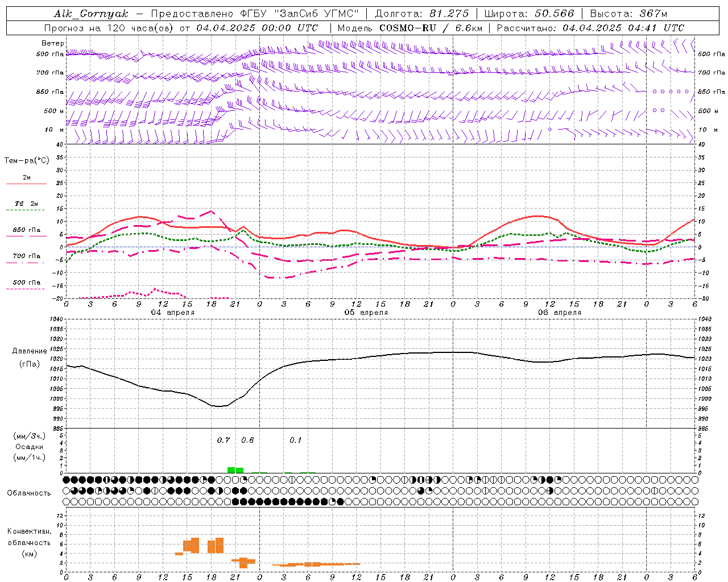Click the forecast start 04.04.2025 00:00 UTC
This screenshot has width=728, height=582.
point(257,28)
